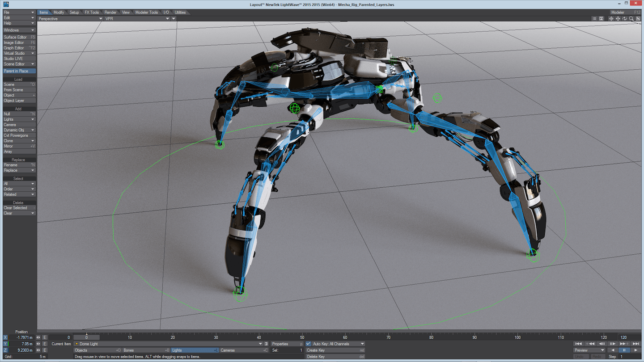Viewport: 644px width, 362px height.
Task: Click the Zoom magnifier viewport icon
Action: (x=631, y=19)
